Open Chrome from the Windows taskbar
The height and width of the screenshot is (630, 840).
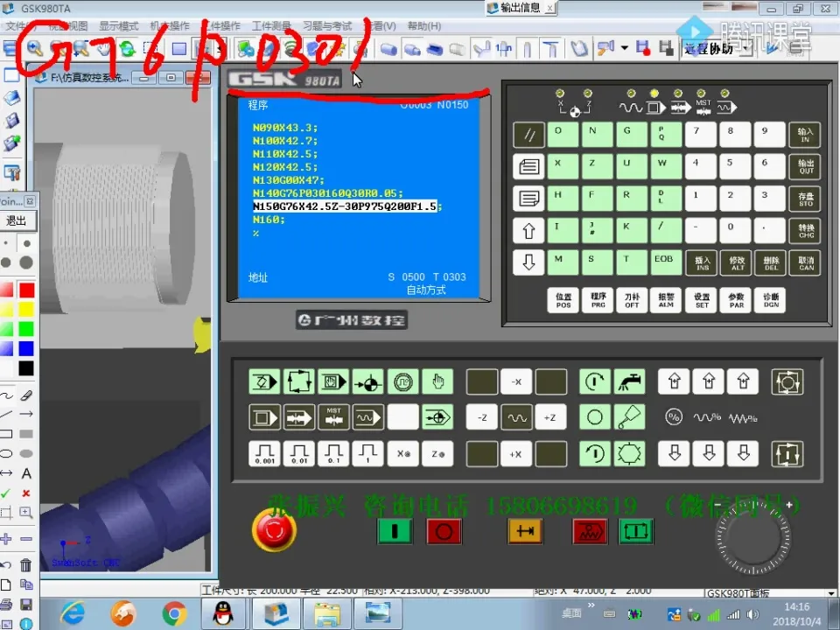coord(174,612)
